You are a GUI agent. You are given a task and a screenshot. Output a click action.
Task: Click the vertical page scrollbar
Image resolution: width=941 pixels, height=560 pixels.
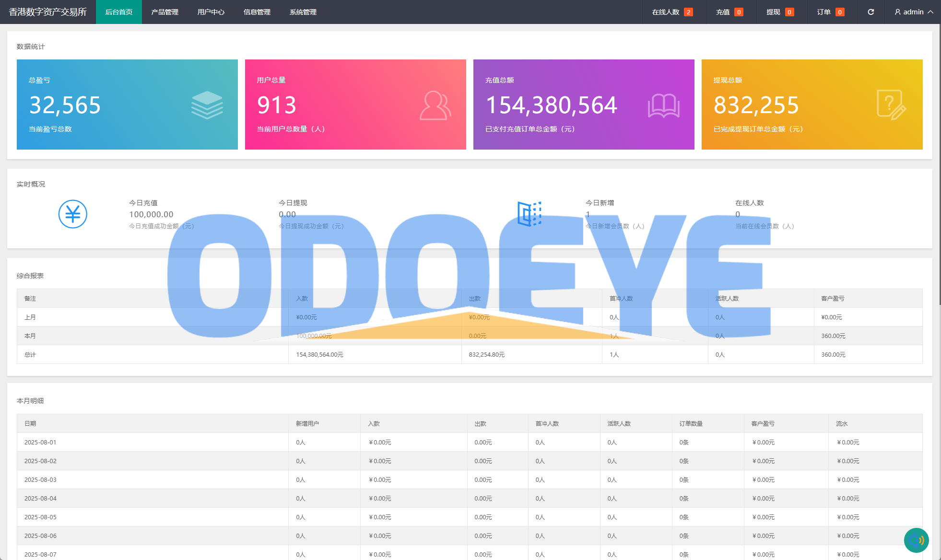pos(939,163)
